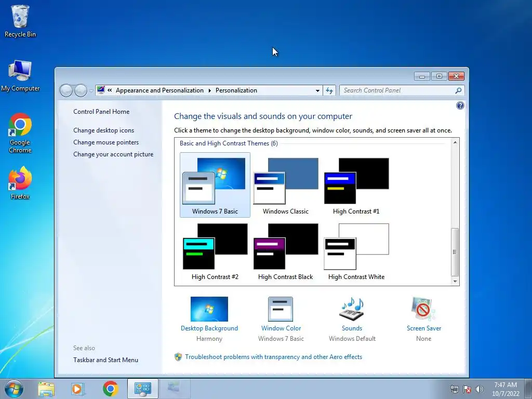The width and height of the screenshot is (532, 399).
Task: Click the theme list scrollbar thumb
Action: (455, 252)
